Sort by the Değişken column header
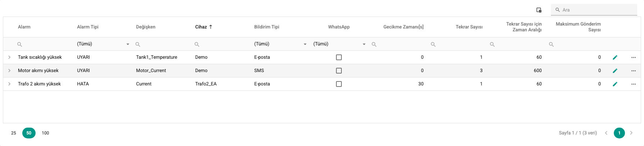Image resolution: width=644 pixels, height=146 pixels. click(x=146, y=27)
